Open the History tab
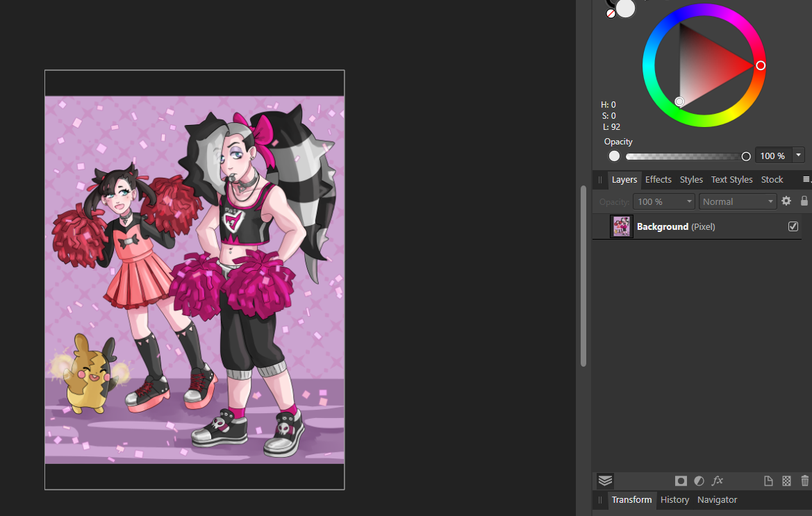The height and width of the screenshot is (516, 812). pos(674,500)
